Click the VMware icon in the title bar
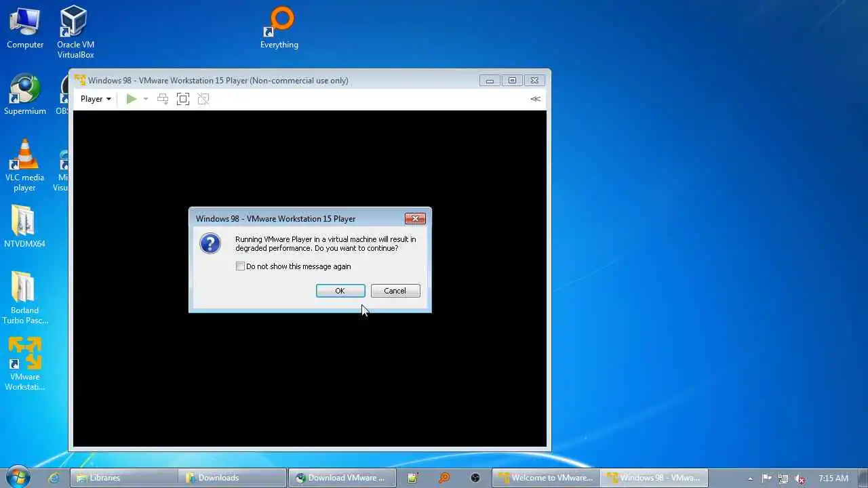The image size is (868, 488). click(80, 80)
